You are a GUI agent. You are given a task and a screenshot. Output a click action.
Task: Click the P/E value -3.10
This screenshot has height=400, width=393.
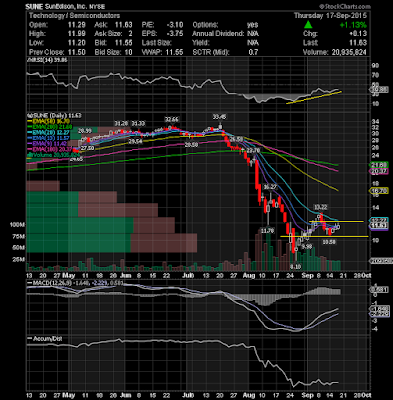[x=174, y=25]
